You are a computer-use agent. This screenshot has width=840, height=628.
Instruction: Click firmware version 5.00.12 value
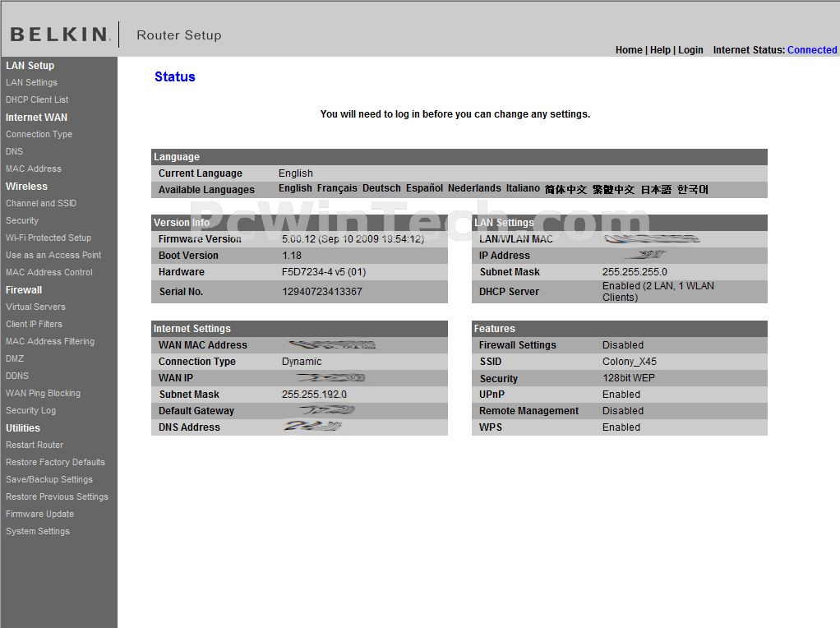(x=353, y=239)
